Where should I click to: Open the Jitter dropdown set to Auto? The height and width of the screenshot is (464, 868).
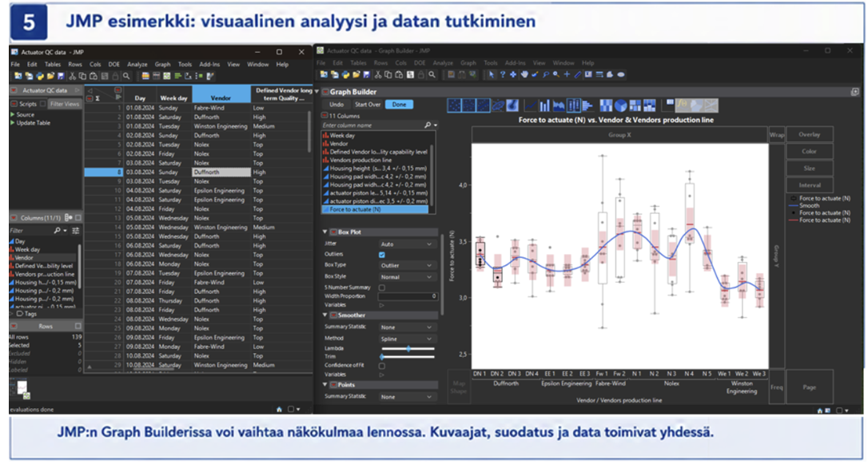pos(406,244)
